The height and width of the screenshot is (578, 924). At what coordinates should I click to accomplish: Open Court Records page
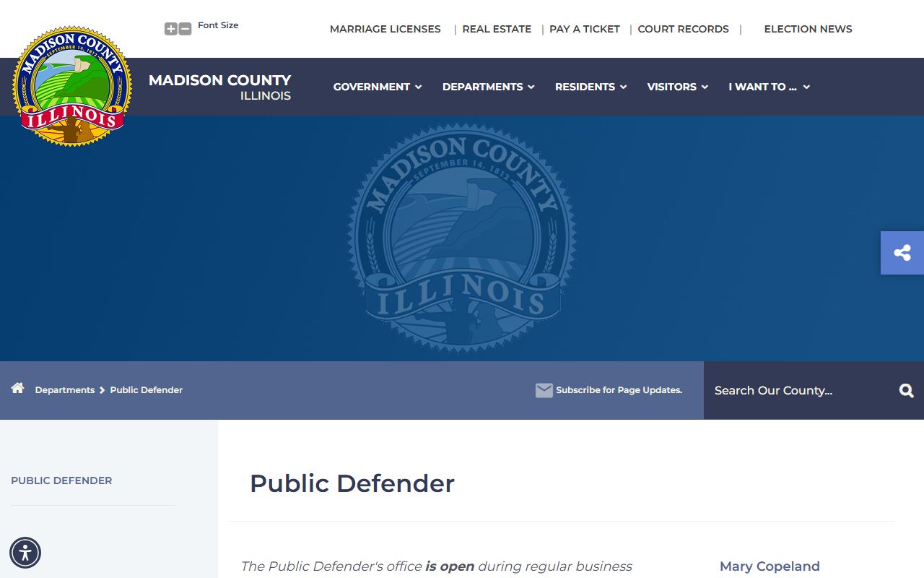(684, 29)
